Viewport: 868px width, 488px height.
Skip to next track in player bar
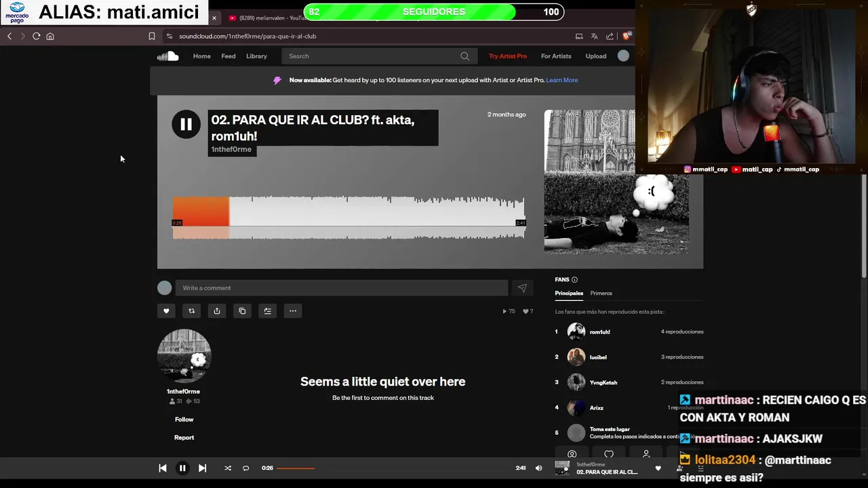(202, 468)
